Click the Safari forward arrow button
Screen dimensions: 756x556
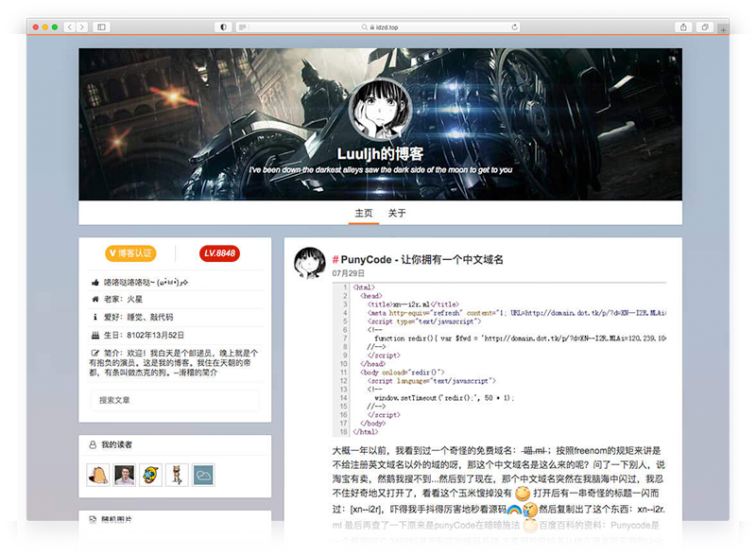point(82,27)
